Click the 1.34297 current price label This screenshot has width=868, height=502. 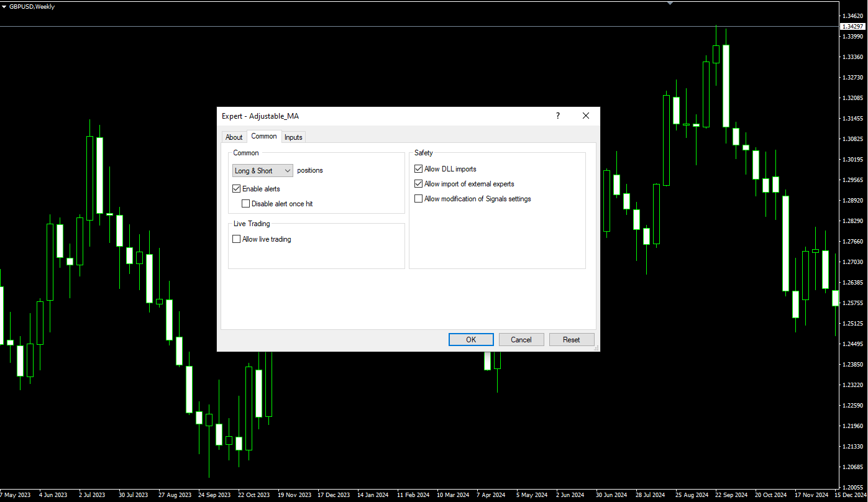pyautogui.click(x=852, y=27)
